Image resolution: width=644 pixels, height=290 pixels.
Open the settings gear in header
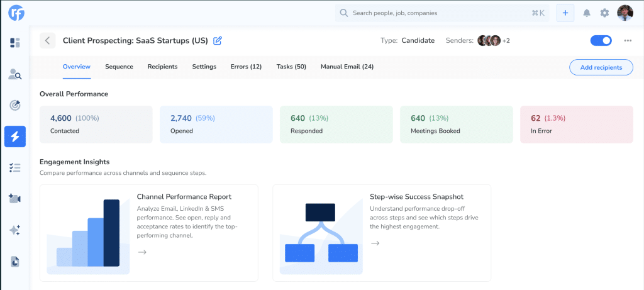point(604,13)
